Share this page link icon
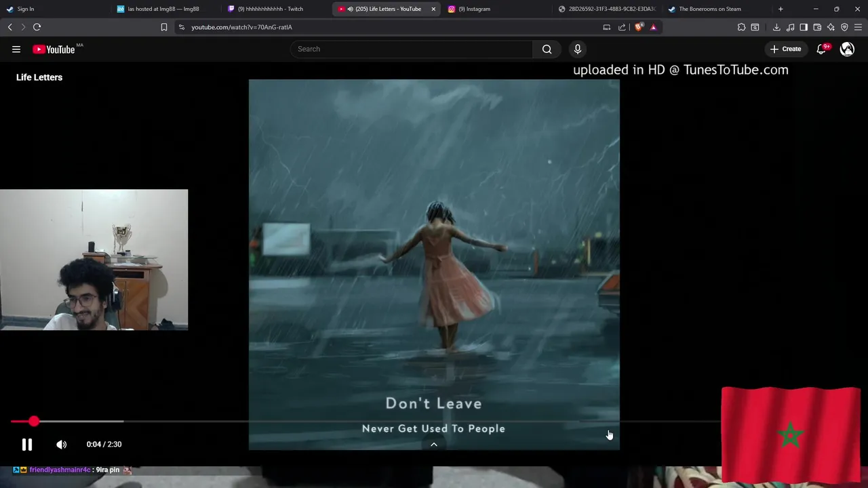 (x=622, y=27)
